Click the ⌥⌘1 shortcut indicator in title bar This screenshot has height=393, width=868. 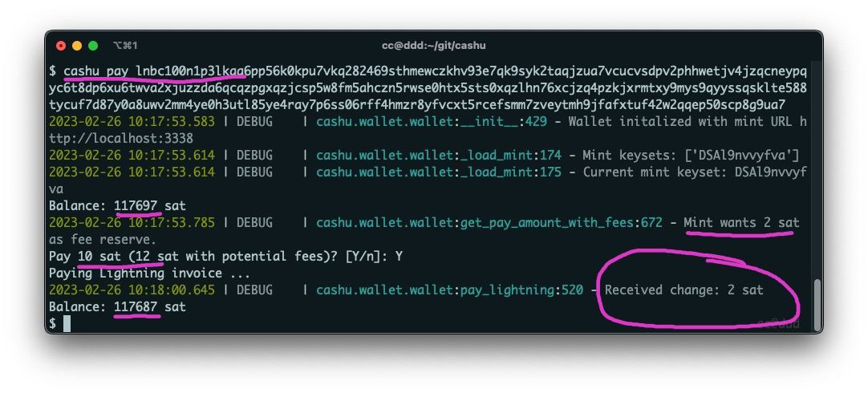click(x=124, y=46)
